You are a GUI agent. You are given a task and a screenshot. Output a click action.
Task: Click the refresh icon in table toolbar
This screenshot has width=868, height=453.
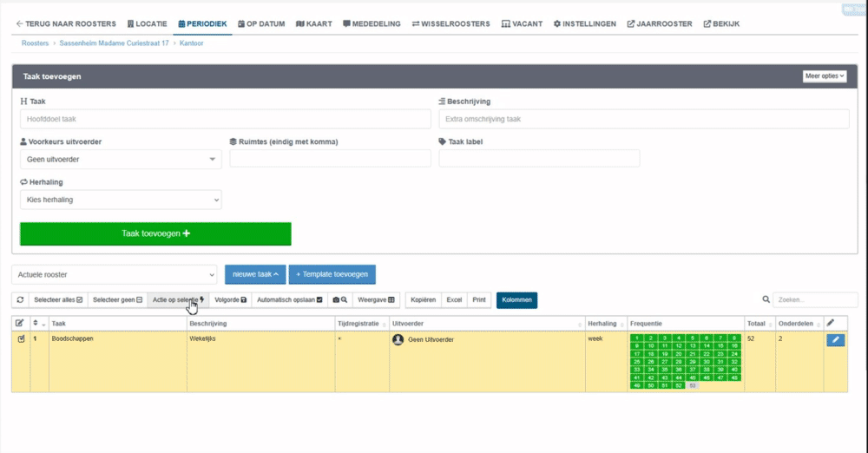(x=20, y=299)
